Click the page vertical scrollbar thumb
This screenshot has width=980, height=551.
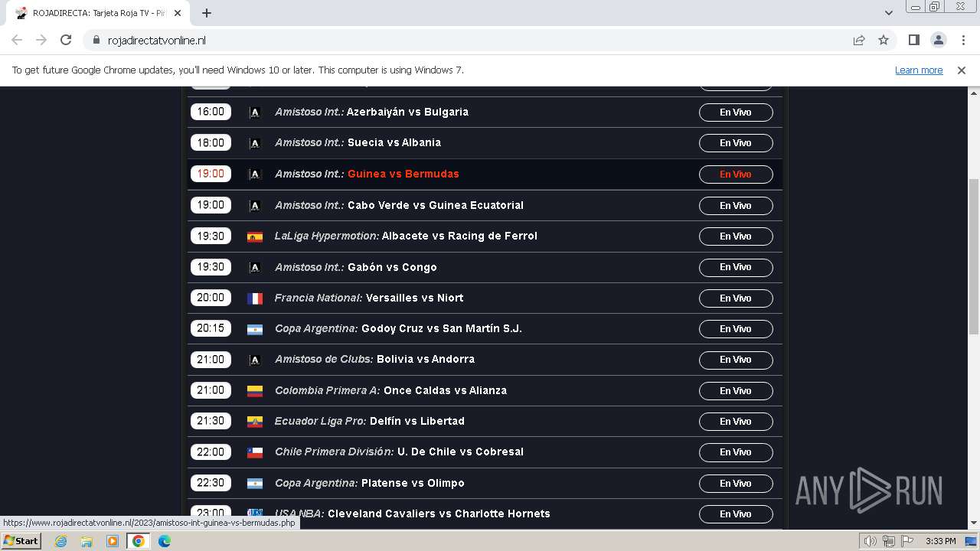(x=973, y=256)
